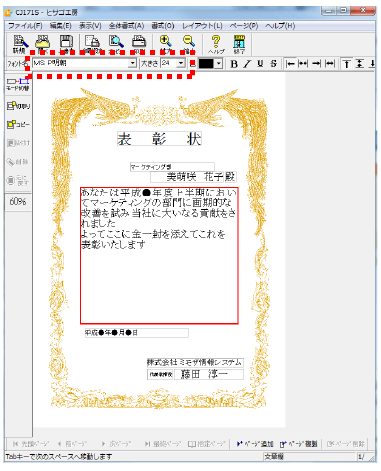Open the ファイル(F) menu
Screen dimensions: 381x471
click(x=25, y=26)
